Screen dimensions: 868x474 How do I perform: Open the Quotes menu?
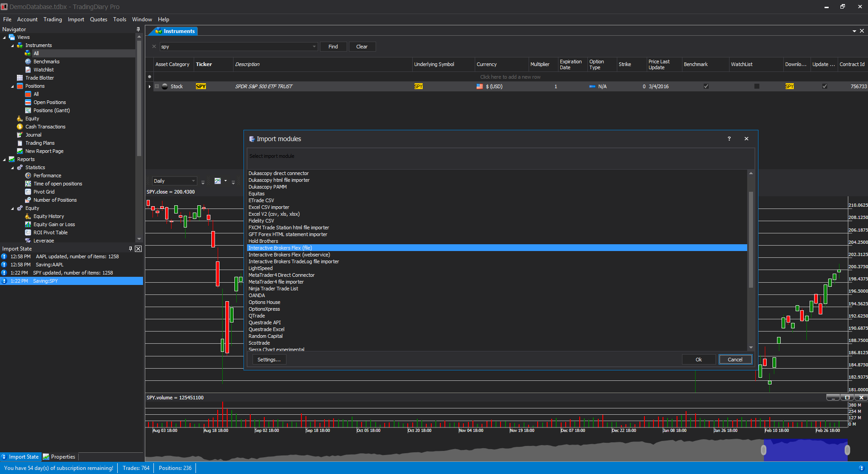coord(99,19)
